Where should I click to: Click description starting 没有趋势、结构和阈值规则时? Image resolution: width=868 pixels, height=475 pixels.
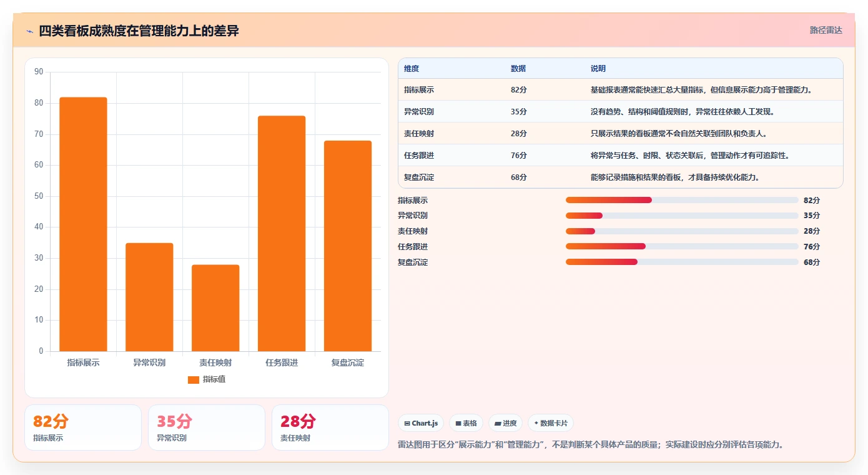point(684,112)
